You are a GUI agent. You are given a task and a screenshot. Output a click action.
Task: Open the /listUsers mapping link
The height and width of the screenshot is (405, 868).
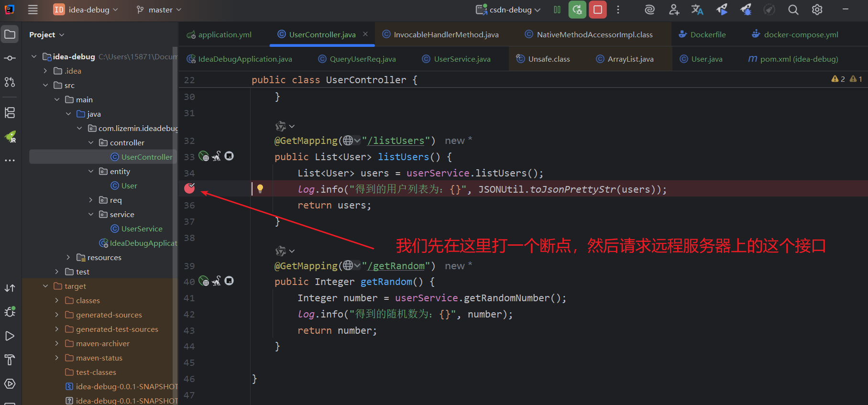(396, 141)
